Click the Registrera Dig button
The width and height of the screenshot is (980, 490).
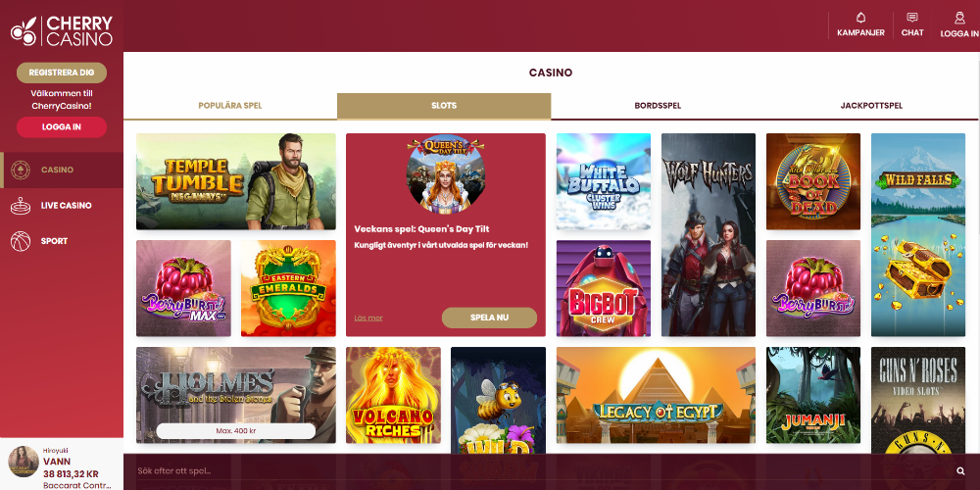pyautogui.click(x=62, y=73)
